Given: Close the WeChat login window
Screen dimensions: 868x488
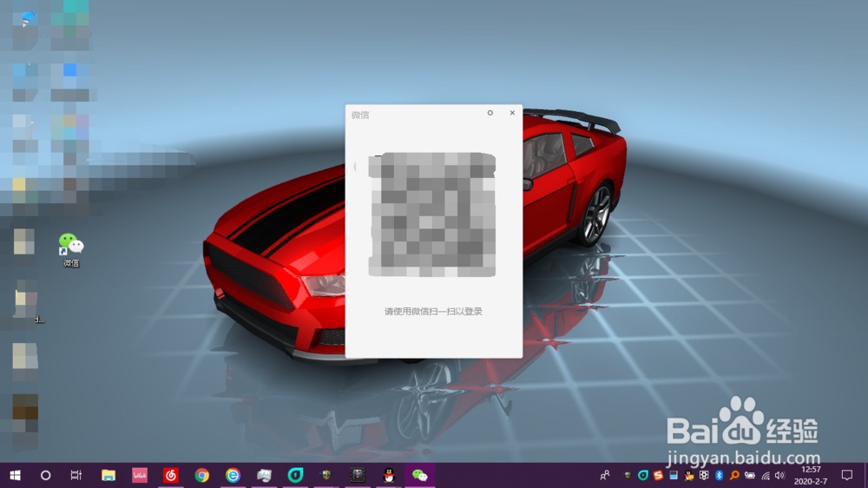Looking at the screenshot, I should 512,113.
